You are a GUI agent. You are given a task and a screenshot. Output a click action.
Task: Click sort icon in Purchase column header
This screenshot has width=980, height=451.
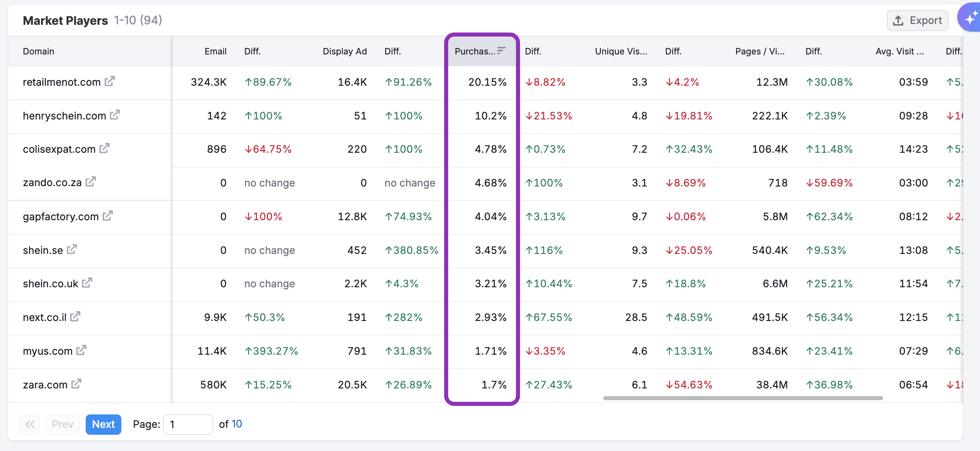click(x=501, y=51)
